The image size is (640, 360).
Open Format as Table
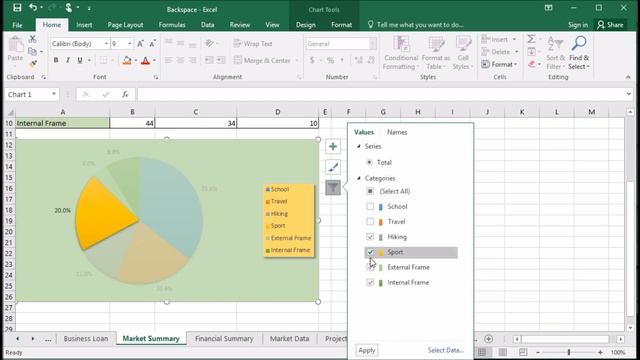pos(436,53)
